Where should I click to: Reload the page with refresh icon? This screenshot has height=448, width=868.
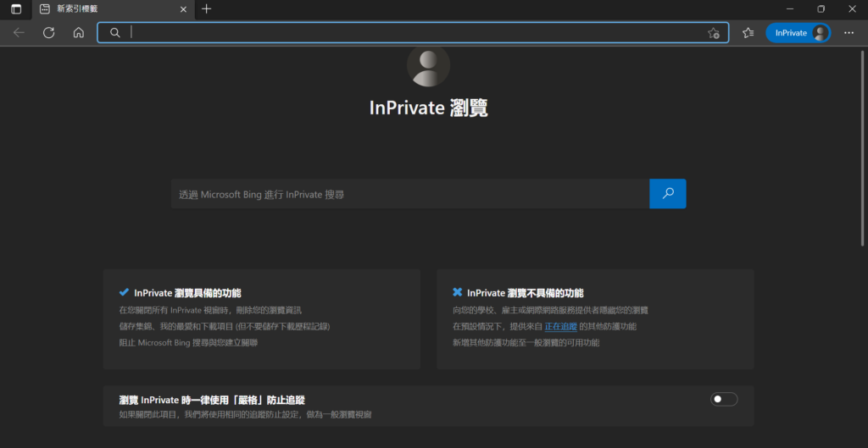coord(48,33)
